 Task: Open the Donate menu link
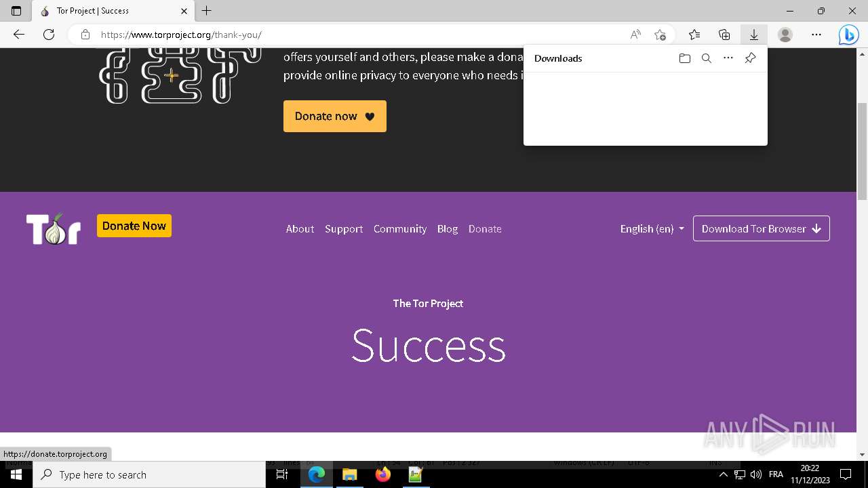(485, 228)
